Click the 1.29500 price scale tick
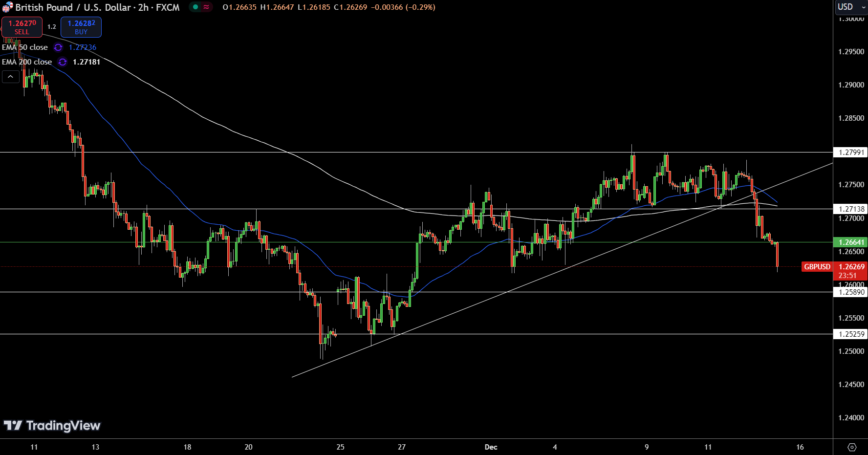 click(x=851, y=52)
